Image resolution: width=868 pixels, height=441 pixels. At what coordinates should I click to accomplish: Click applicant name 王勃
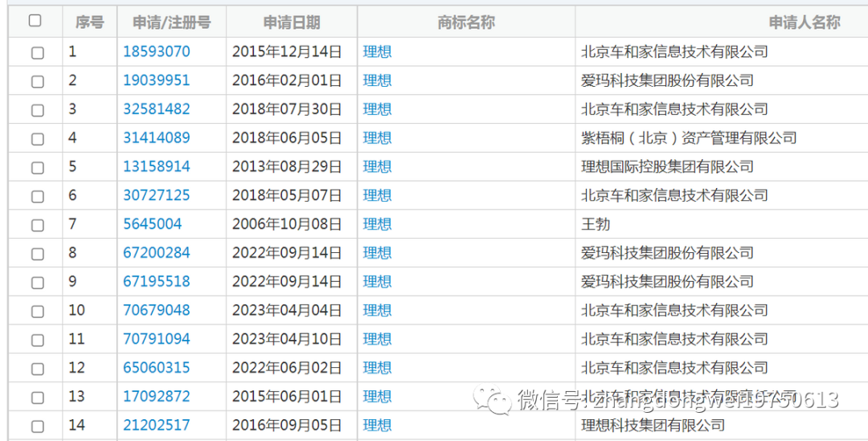[x=595, y=224]
